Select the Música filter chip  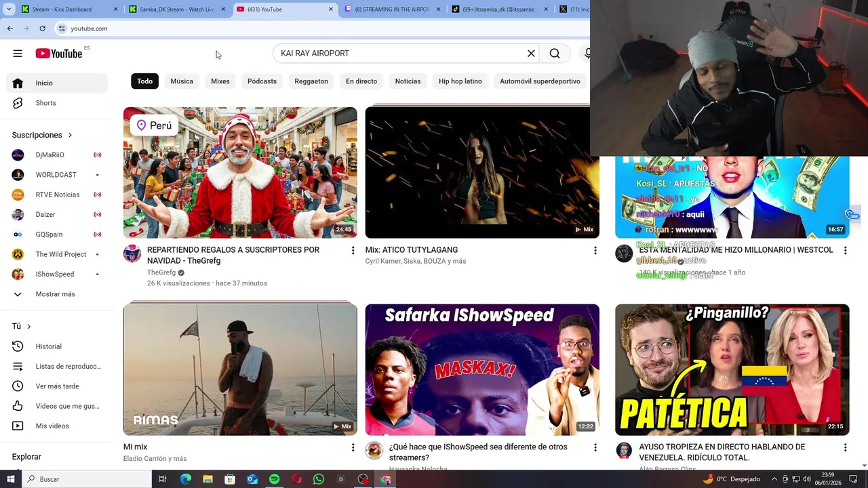tap(182, 81)
